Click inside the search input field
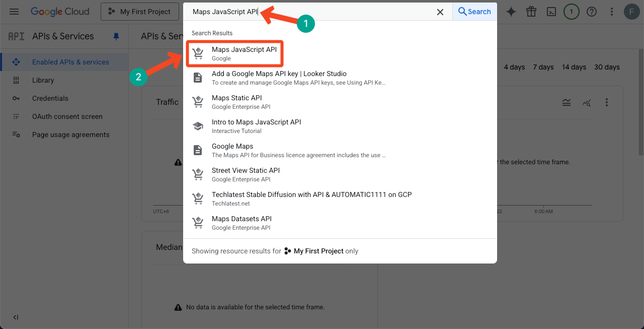Image resolution: width=644 pixels, height=329 pixels. (x=309, y=12)
